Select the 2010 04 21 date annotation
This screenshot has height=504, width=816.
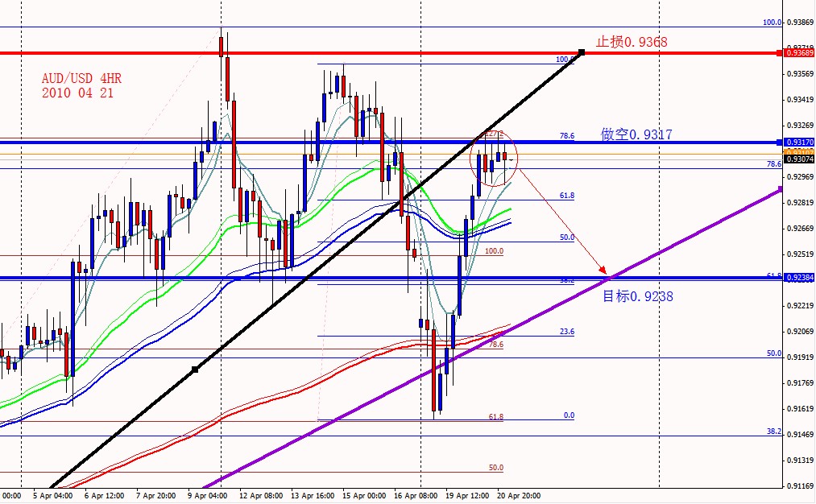coord(77,93)
